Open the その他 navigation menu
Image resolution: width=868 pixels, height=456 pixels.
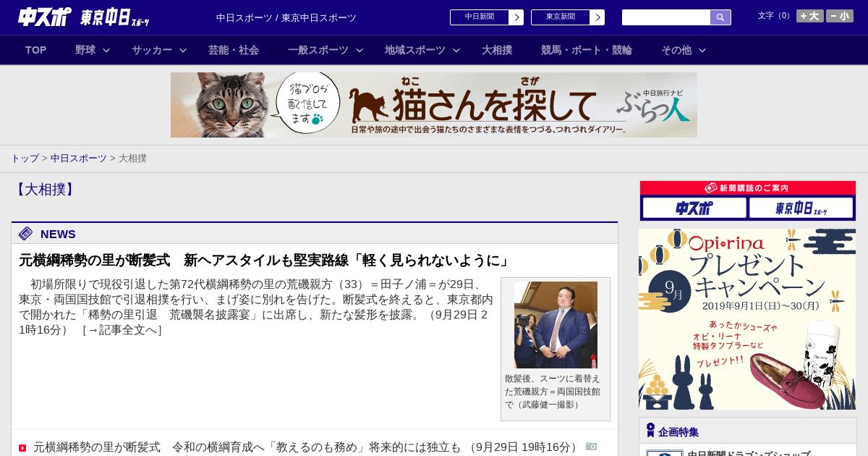(x=676, y=50)
